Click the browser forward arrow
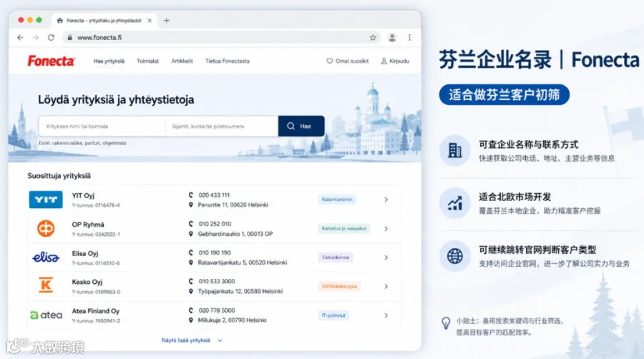The height and width of the screenshot is (359, 644). pyautogui.click(x=36, y=37)
